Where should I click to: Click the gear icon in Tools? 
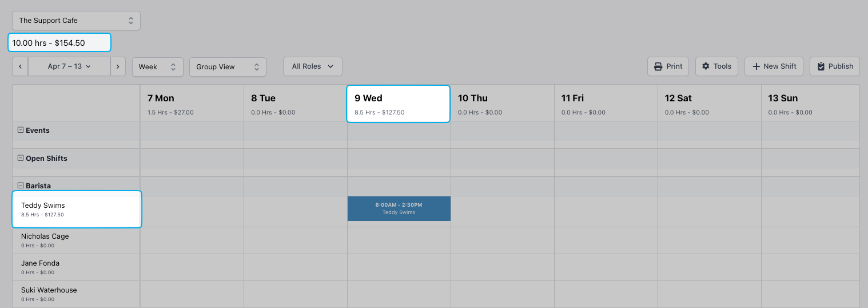(x=706, y=66)
